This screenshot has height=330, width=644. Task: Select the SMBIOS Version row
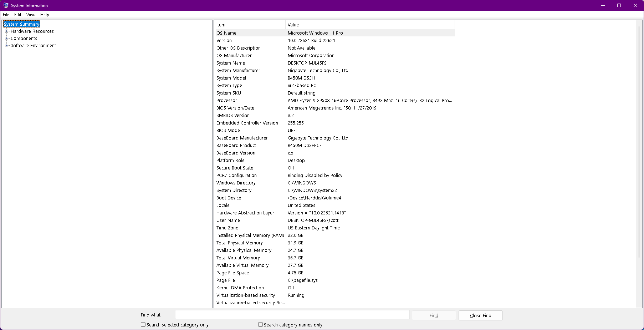click(x=334, y=115)
